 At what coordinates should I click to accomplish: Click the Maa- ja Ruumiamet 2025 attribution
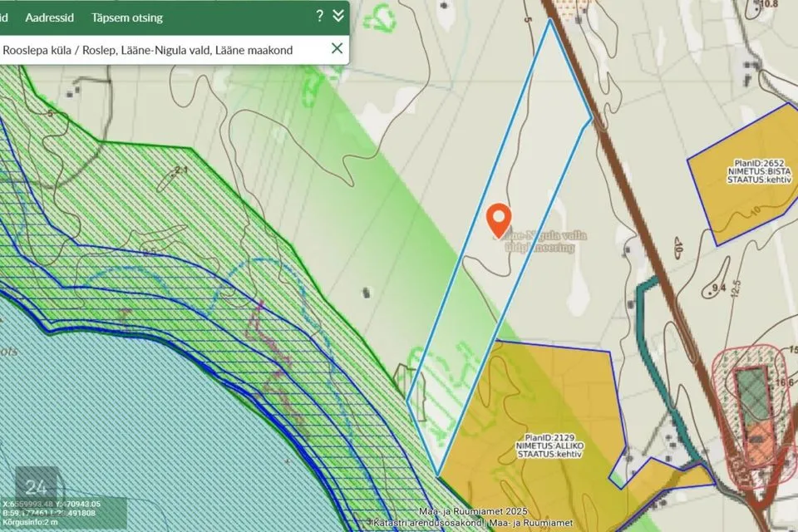473,512
